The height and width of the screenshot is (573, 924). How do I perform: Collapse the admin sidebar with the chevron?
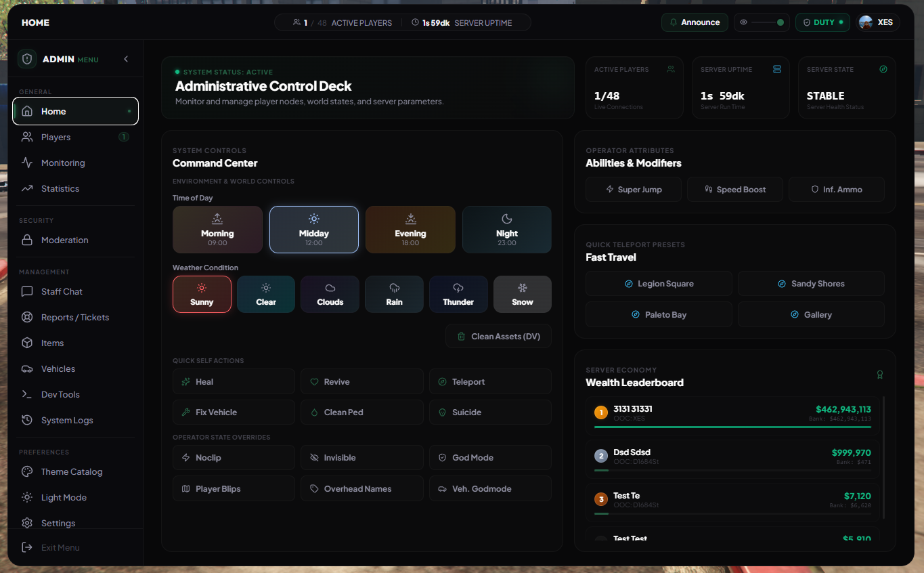(x=126, y=59)
